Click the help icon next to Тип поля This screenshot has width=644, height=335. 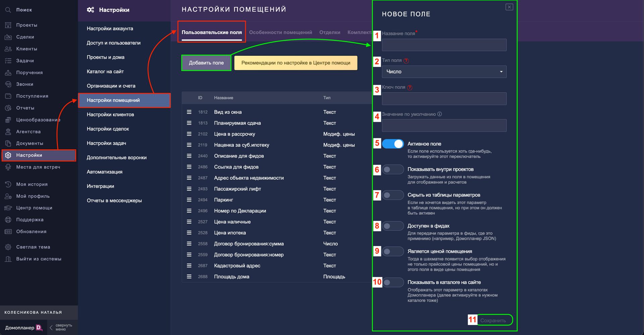[406, 61]
